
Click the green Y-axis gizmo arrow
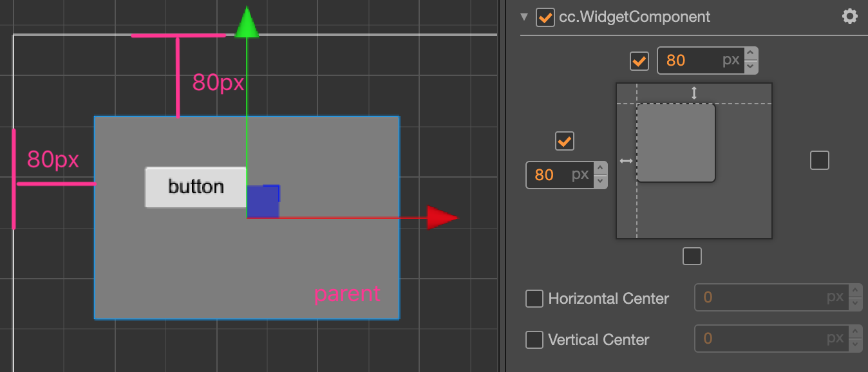[247, 22]
